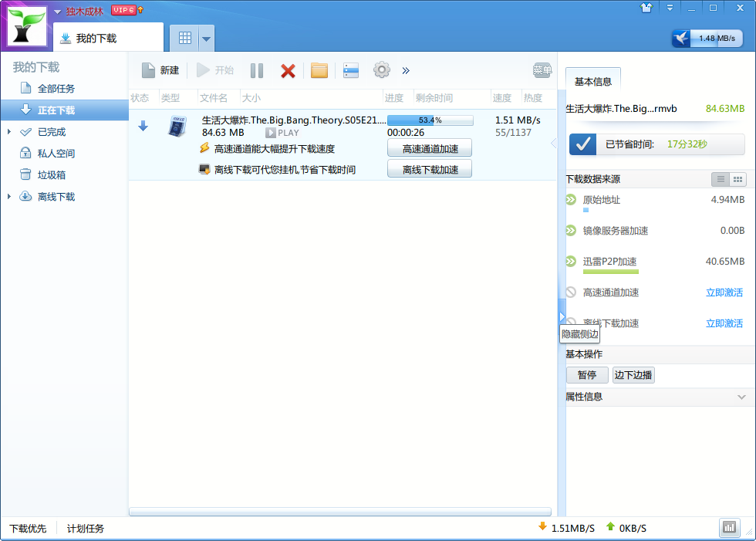Expand the 离线下载 tree arrow

pos(9,196)
